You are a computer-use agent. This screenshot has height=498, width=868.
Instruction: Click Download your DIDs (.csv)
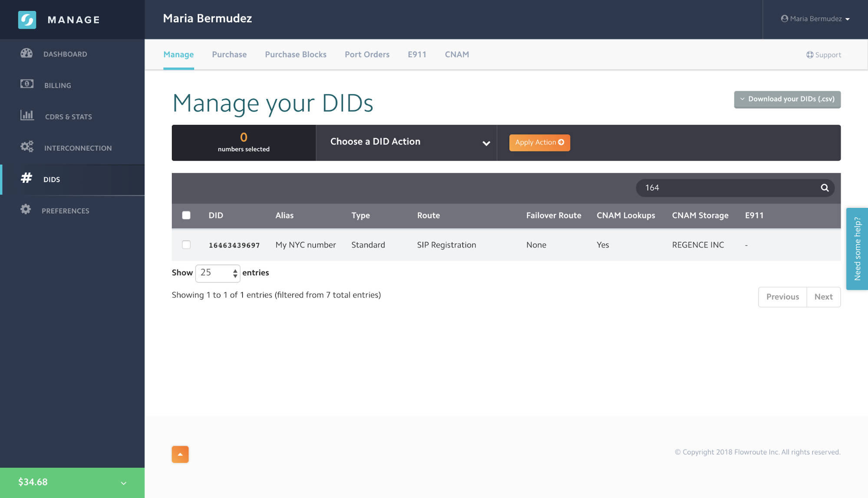(x=787, y=99)
